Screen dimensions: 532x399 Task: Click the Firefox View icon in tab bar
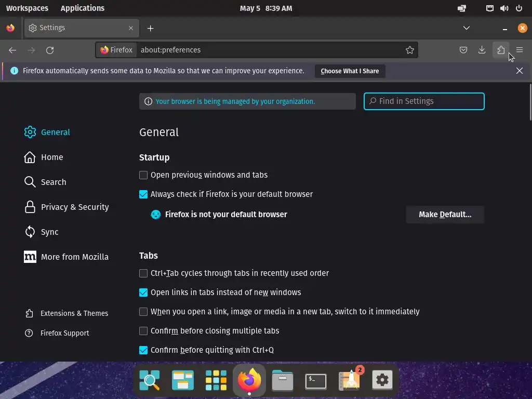pyautogui.click(x=10, y=28)
